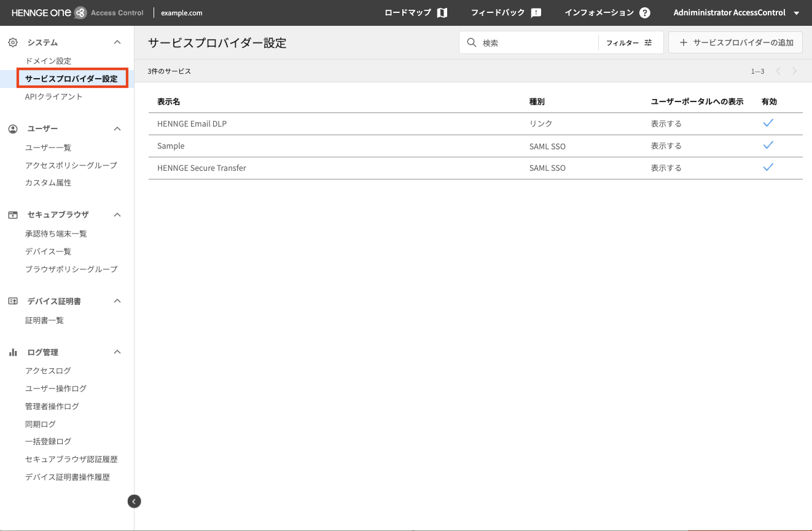Click サービスプロバイダーの追加 button
812x531 pixels.
(x=735, y=42)
